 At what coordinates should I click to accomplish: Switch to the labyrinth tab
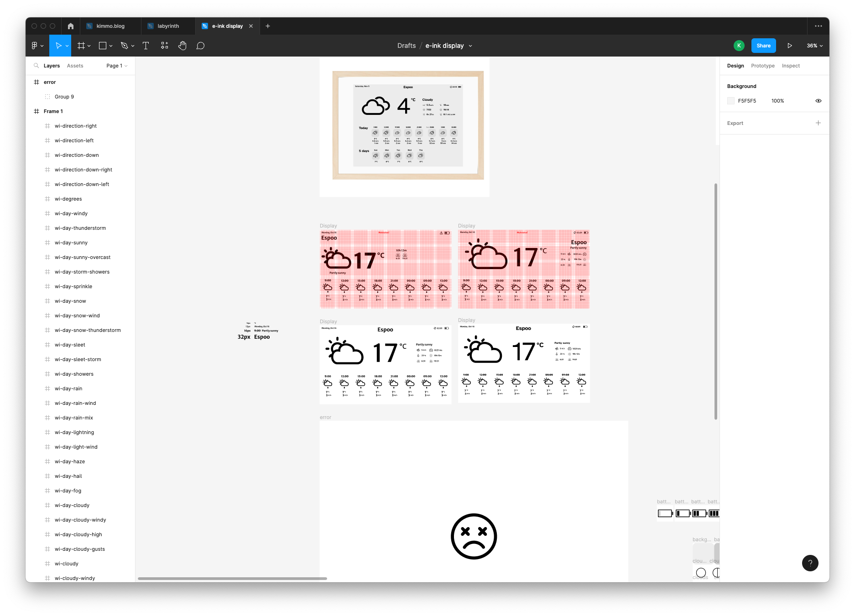coord(168,26)
